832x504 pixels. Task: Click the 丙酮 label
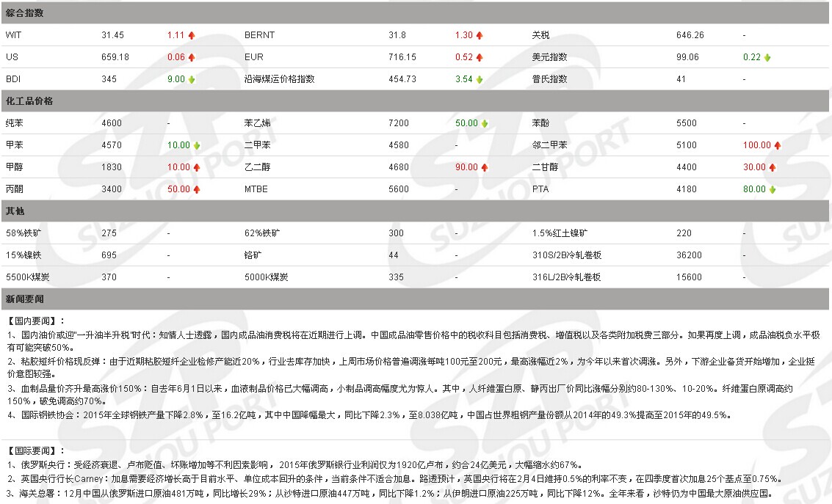click(15, 189)
